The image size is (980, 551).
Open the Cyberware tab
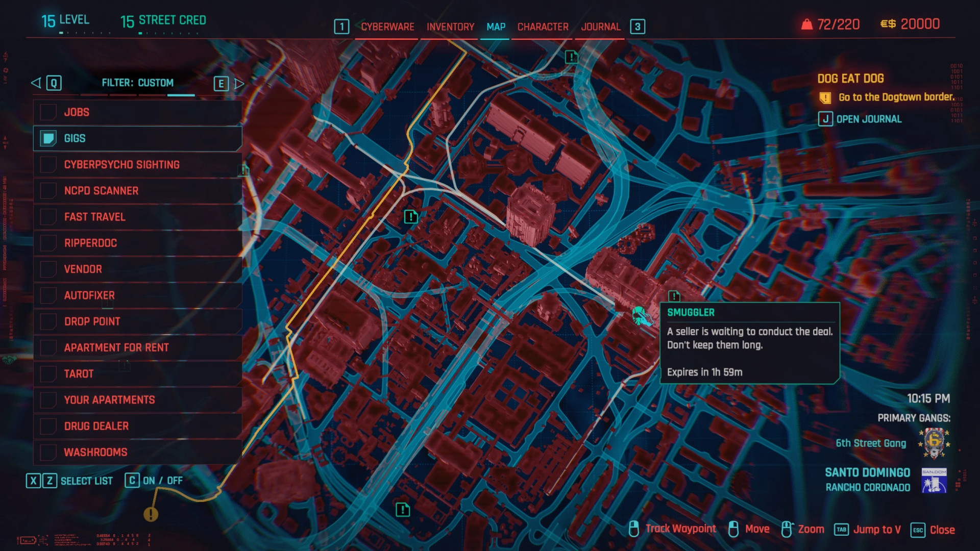click(x=387, y=27)
